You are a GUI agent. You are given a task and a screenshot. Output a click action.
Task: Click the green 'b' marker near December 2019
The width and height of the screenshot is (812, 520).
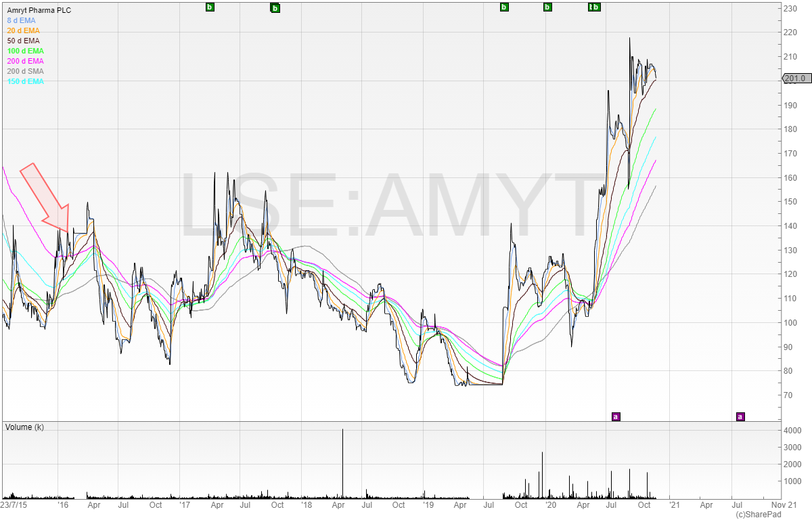coord(547,7)
